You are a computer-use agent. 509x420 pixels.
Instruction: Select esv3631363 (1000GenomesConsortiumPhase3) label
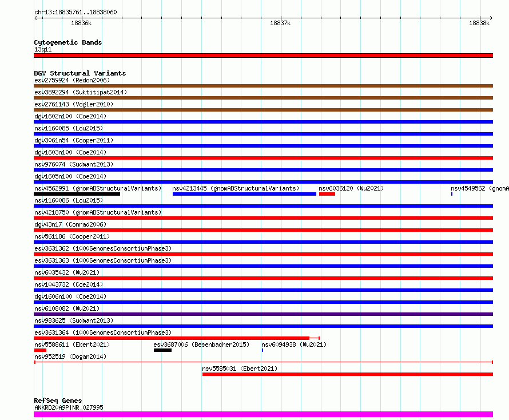point(103,260)
